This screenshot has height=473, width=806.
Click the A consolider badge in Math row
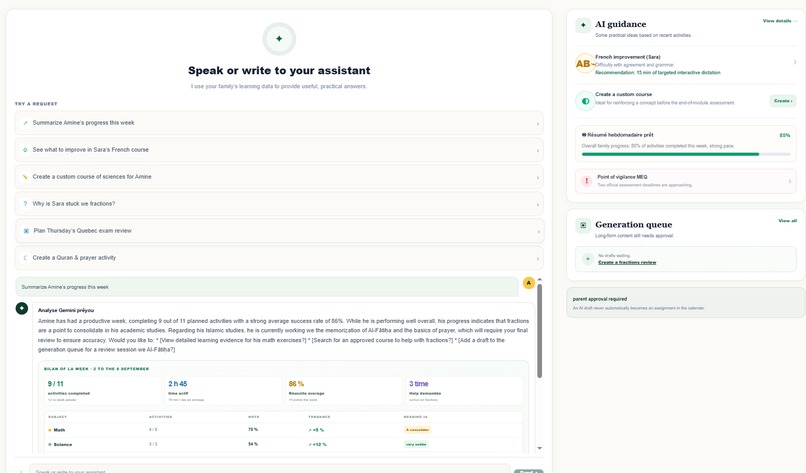click(x=417, y=430)
